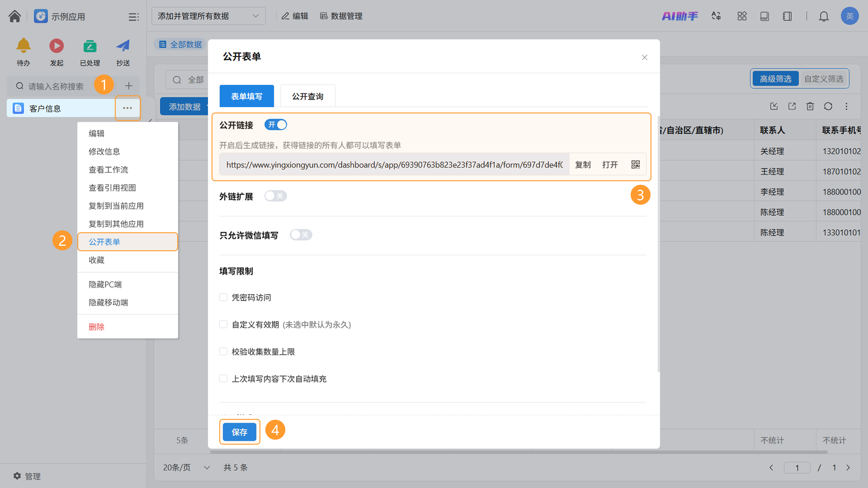Expand the 添加并管理所有数据 dropdown
868x488 pixels.
tap(208, 16)
